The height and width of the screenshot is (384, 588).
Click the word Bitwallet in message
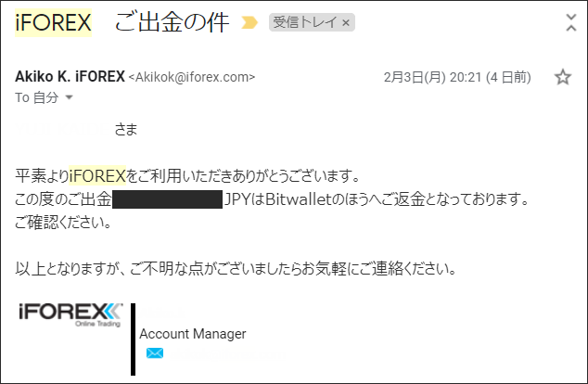point(299,199)
